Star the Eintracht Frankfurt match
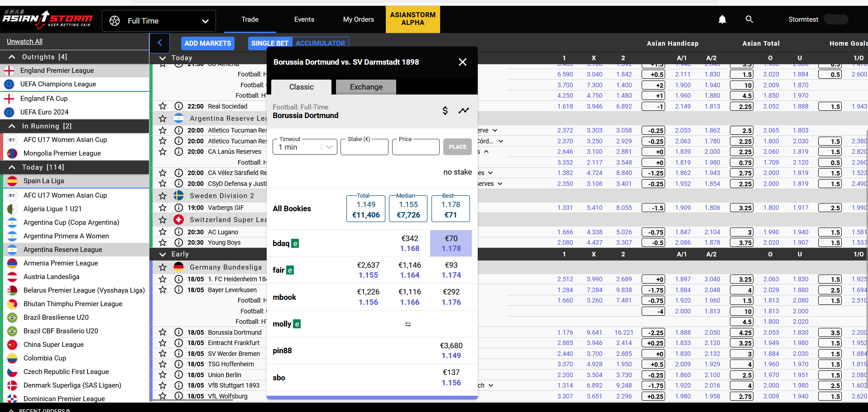 163,343
